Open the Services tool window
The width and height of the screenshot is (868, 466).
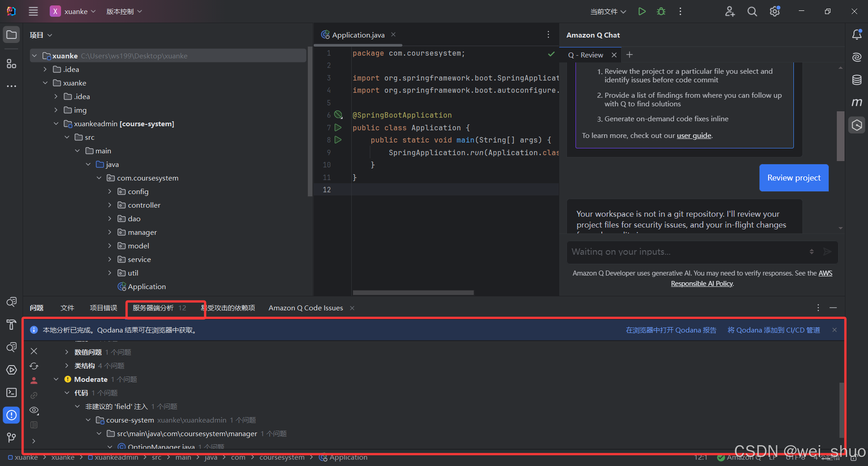tap(11, 370)
